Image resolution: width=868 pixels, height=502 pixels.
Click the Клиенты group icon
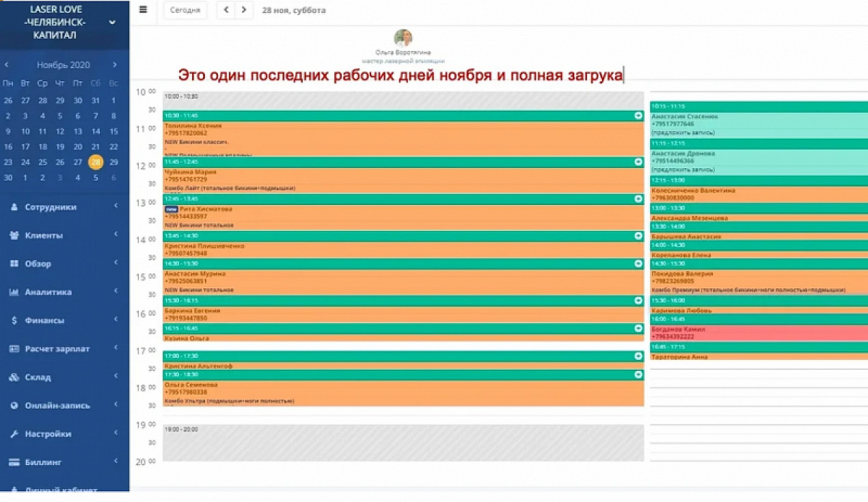(x=14, y=236)
